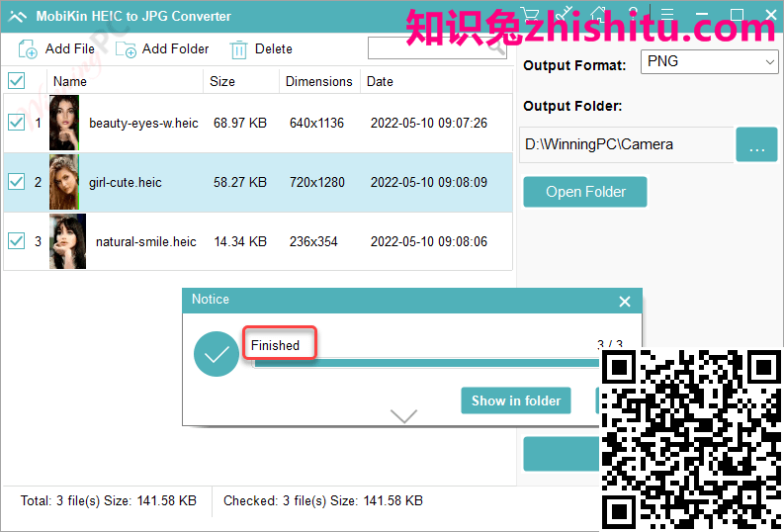Click the 236x354 dimensions cell

(x=313, y=241)
